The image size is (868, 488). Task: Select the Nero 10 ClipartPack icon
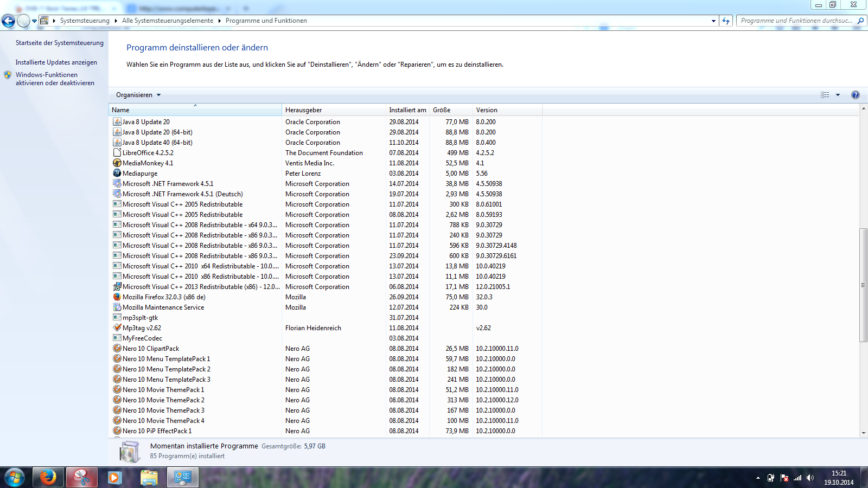pyautogui.click(x=117, y=349)
